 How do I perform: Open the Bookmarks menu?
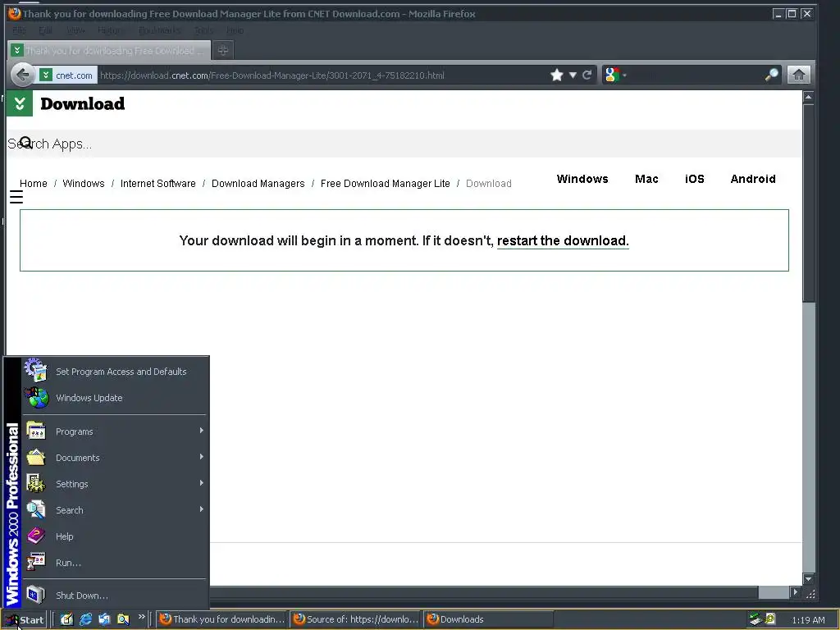coord(159,30)
